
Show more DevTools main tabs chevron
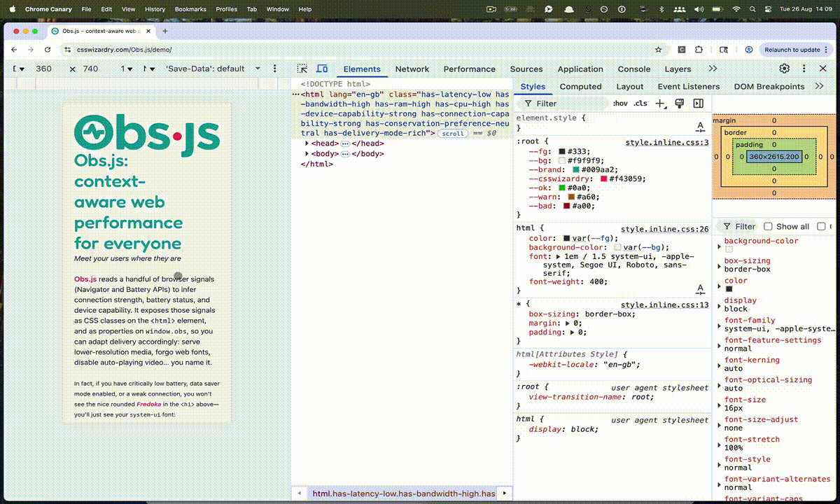[713, 69]
